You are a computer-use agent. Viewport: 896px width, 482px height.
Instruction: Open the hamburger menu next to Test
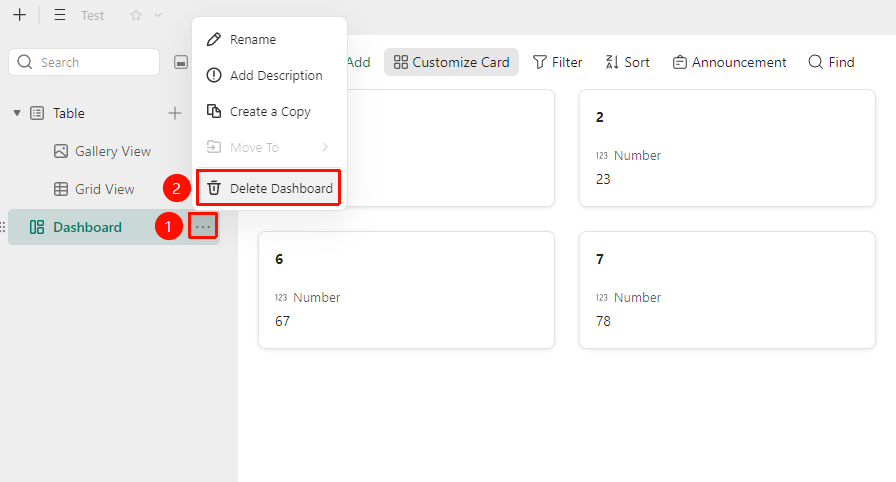pos(59,15)
